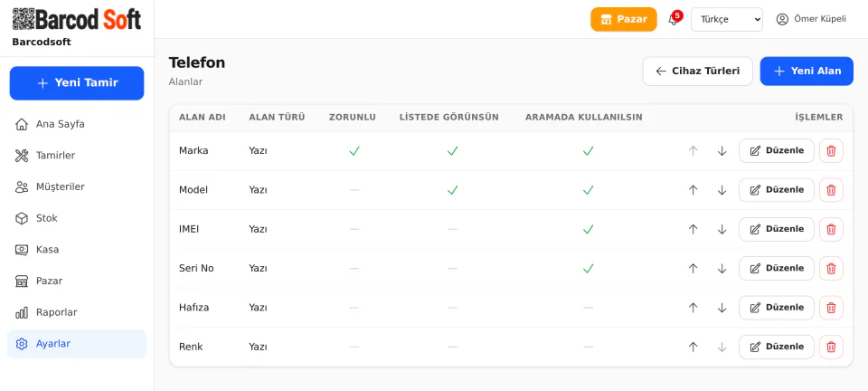Delete the Renk field
Screen dimensions: 868x391
(831, 348)
